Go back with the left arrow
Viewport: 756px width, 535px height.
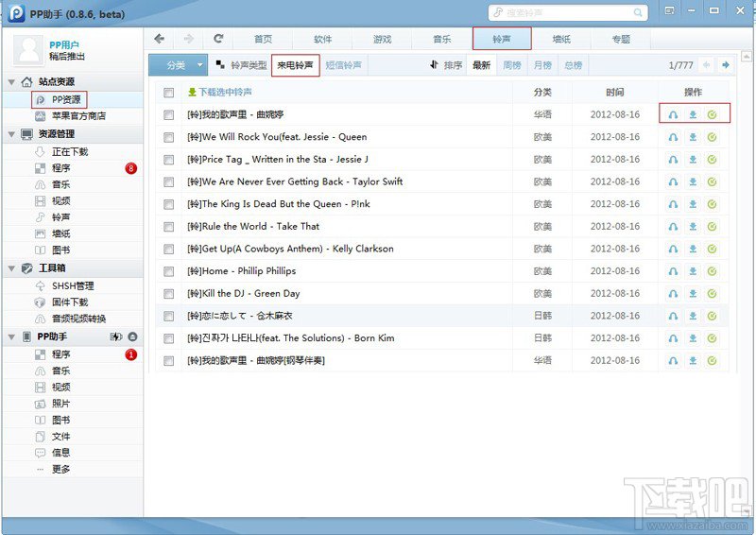[x=159, y=39]
